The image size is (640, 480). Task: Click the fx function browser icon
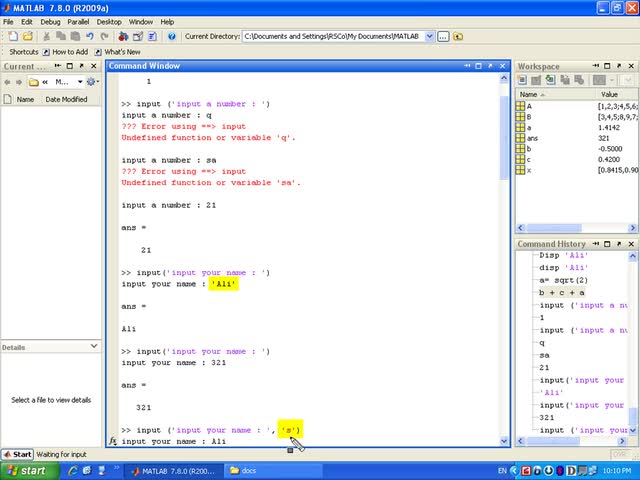tap(113, 441)
